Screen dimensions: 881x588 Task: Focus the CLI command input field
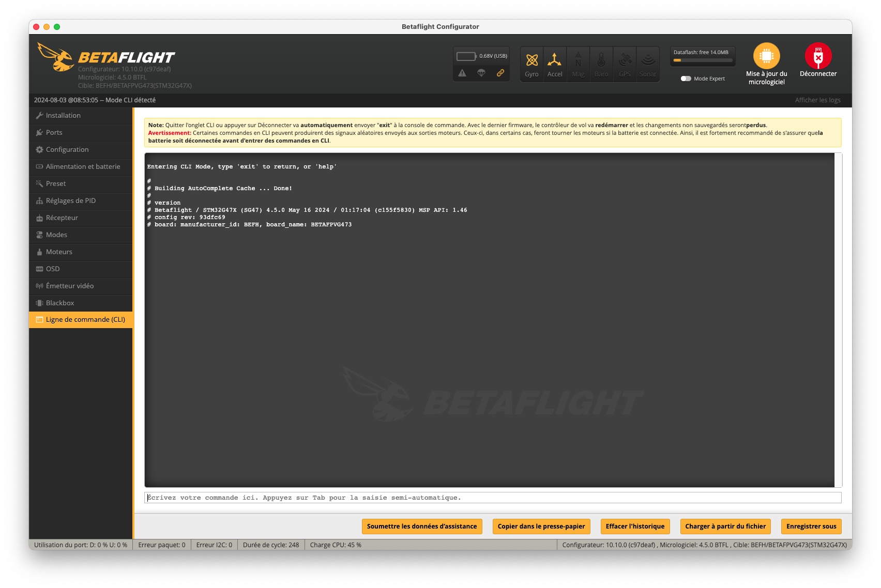tap(493, 498)
